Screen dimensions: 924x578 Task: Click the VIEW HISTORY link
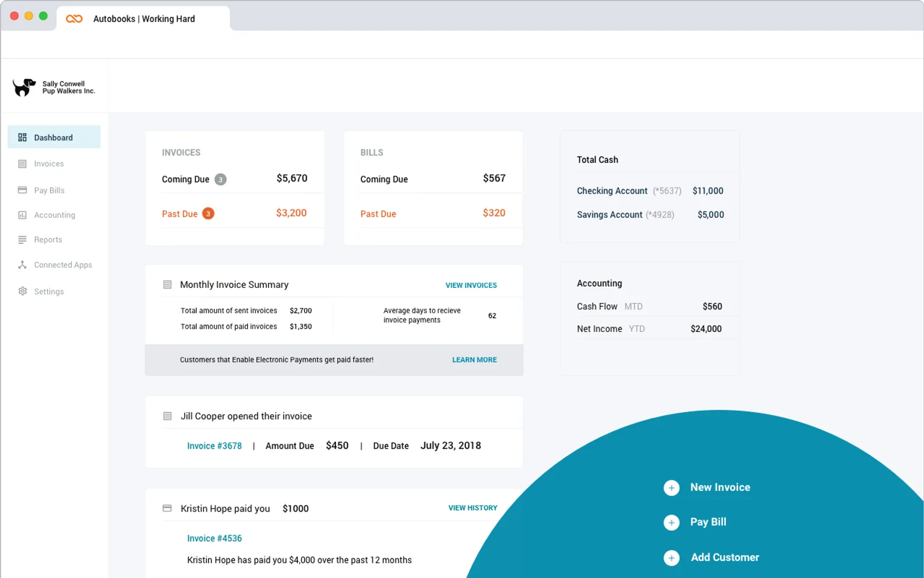[x=473, y=508]
